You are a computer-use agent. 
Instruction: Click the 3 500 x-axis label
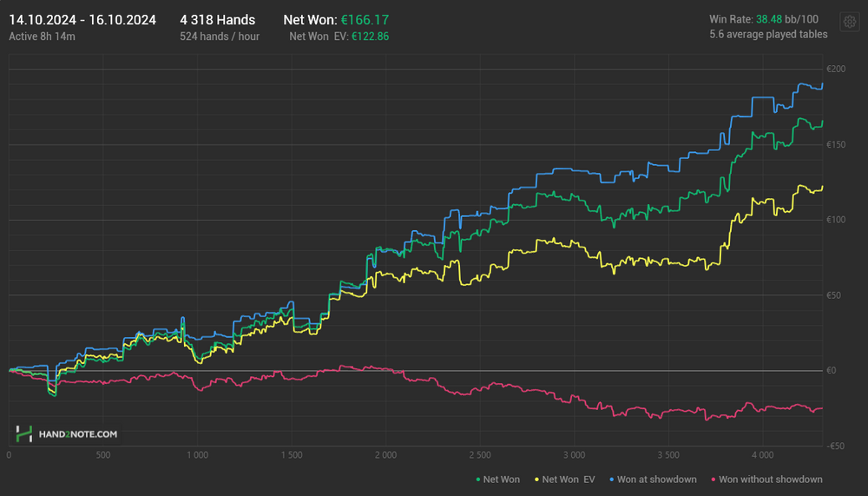click(x=668, y=455)
